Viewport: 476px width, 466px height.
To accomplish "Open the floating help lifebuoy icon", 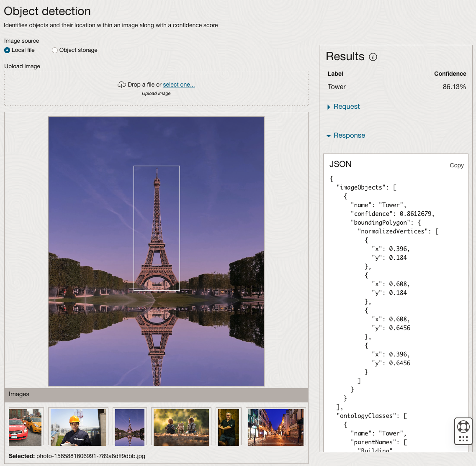I will (463, 427).
